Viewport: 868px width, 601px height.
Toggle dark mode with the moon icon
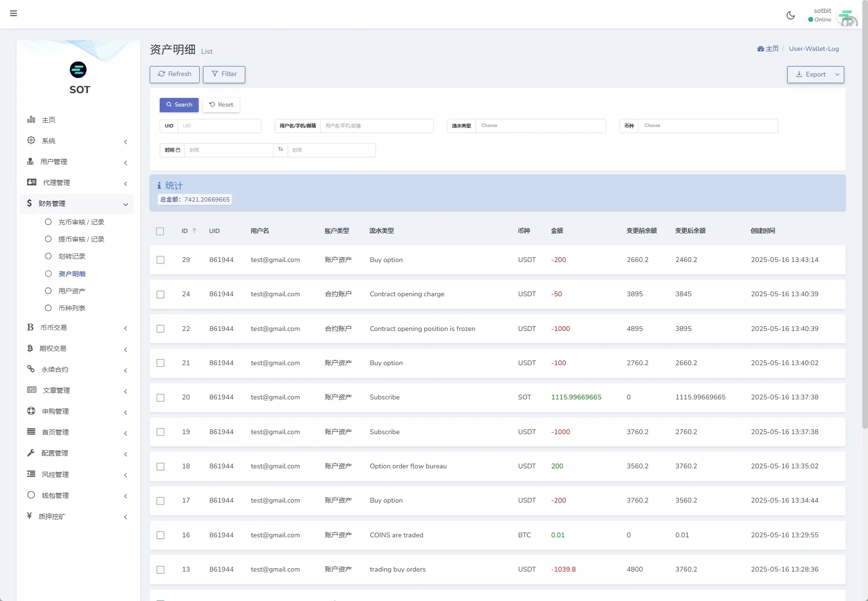[790, 15]
